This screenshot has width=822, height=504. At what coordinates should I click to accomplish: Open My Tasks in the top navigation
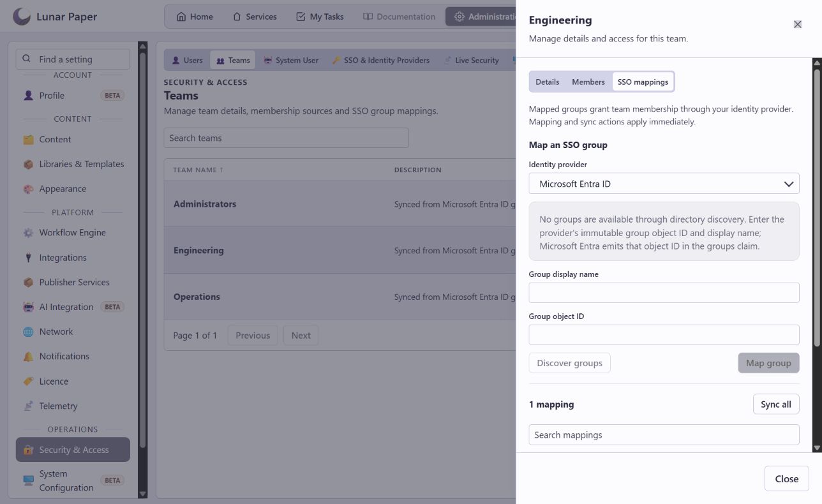[x=320, y=17]
